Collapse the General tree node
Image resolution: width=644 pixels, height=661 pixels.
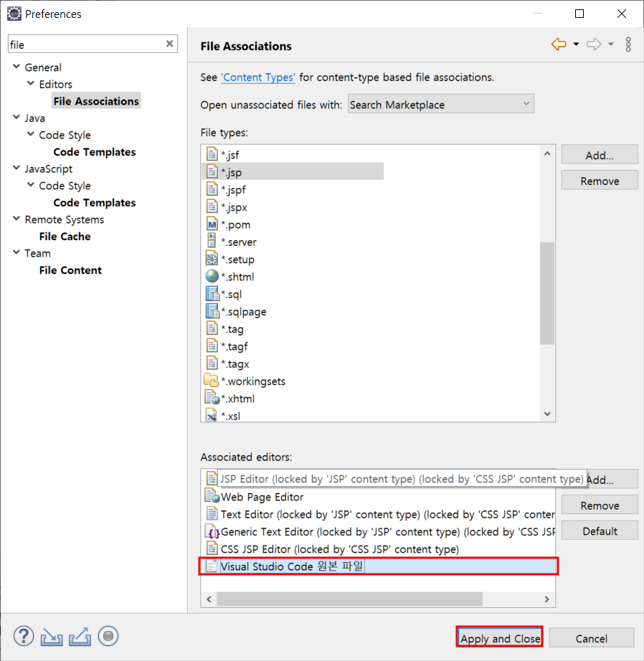(16, 67)
